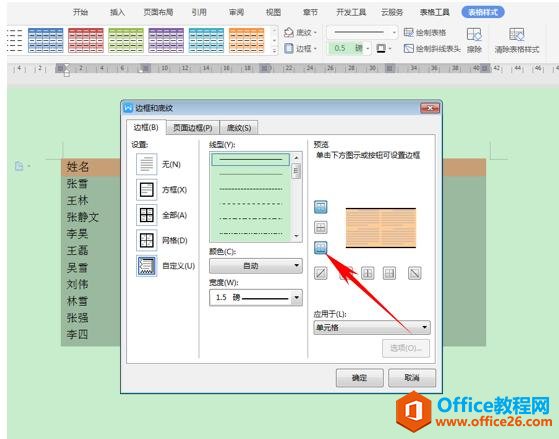Viewport: 559px width, 439px height.
Task: Click line style list scroll up arrow
Action: pos(296,157)
